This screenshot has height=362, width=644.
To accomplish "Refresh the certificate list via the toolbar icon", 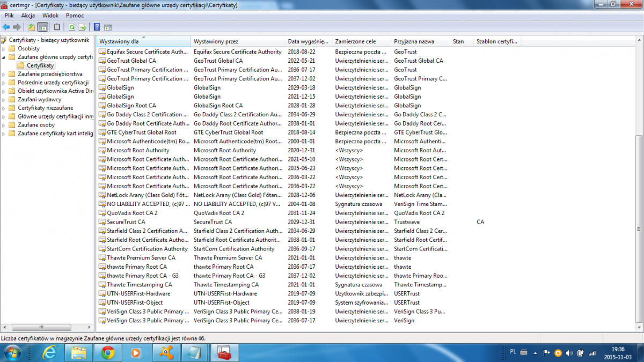I will [x=72, y=27].
